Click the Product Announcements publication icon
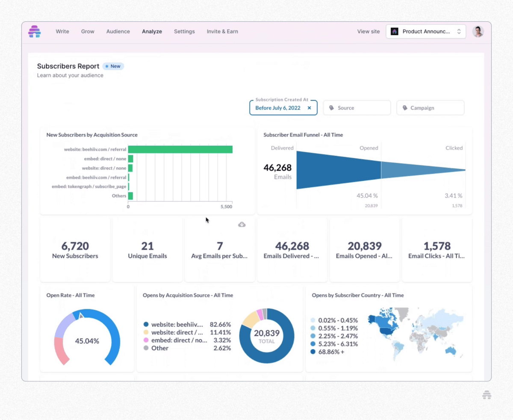This screenshot has width=513, height=420. (x=395, y=32)
